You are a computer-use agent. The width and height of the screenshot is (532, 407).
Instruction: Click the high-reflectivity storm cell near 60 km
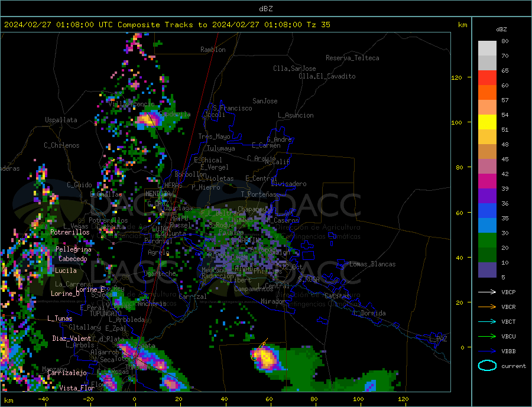click(266, 358)
